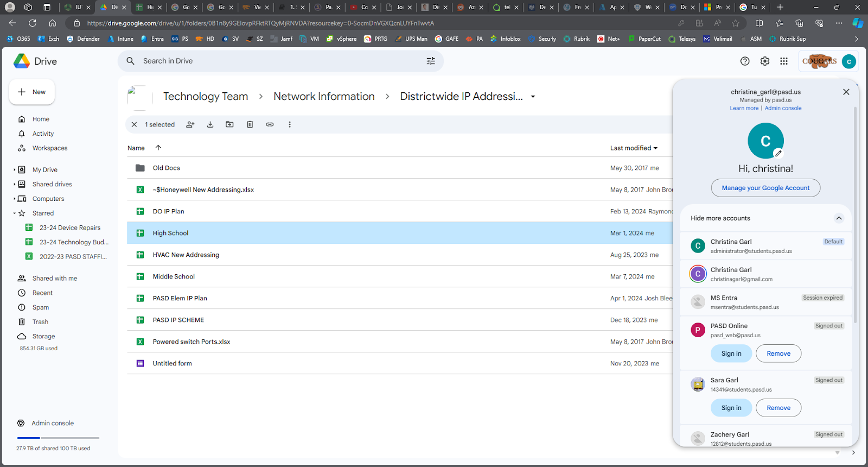Open Spam view in sidebar
Screen dimensions: 868x467
click(41, 307)
